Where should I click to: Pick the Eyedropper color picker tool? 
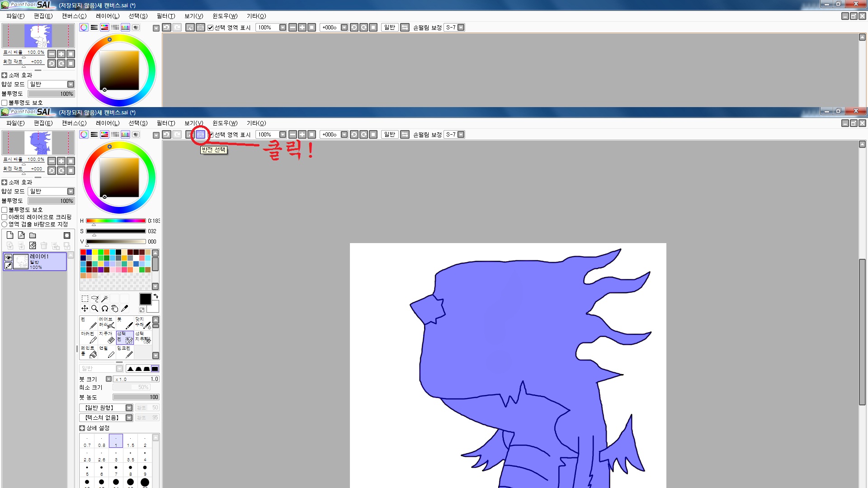point(124,309)
